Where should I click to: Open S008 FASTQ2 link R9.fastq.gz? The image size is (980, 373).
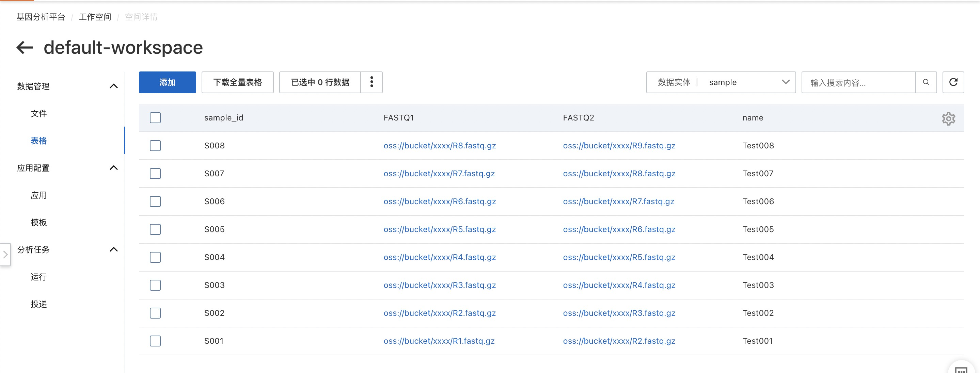(x=619, y=146)
